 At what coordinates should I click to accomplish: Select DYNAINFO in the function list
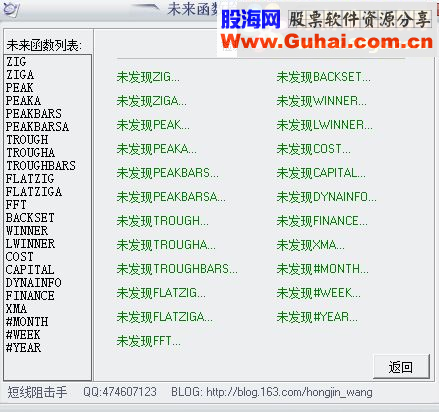click(34, 283)
